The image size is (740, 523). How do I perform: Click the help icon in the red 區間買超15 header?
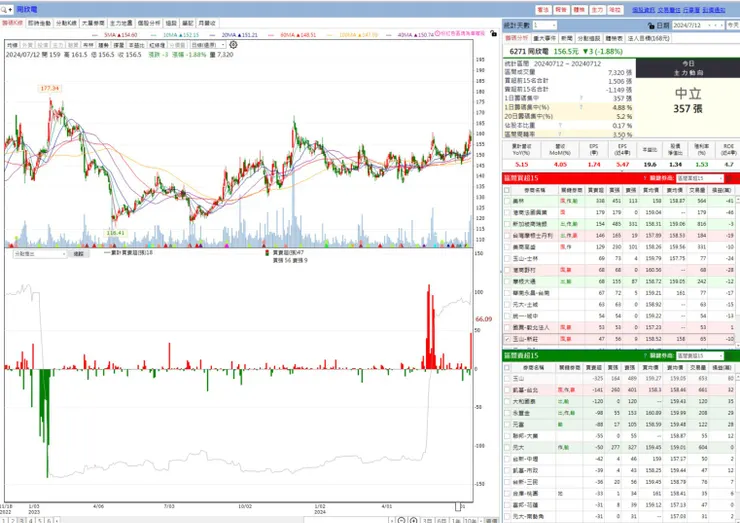pyautogui.click(x=645, y=178)
